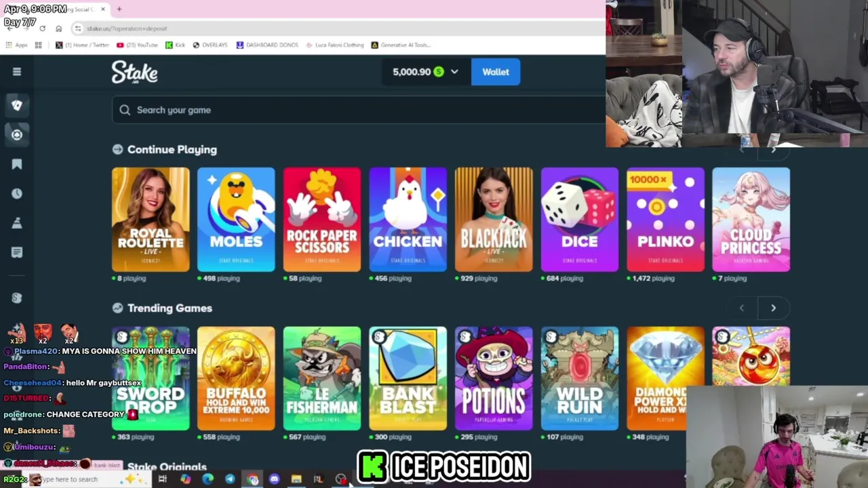
Task: Open tab groups grid icon in bookmarks bar
Action: click(39, 45)
